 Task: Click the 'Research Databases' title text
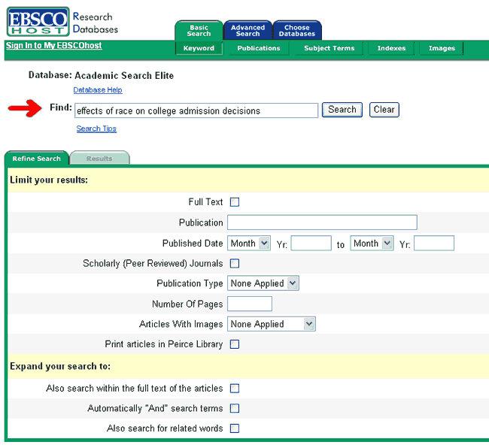(95, 23)
